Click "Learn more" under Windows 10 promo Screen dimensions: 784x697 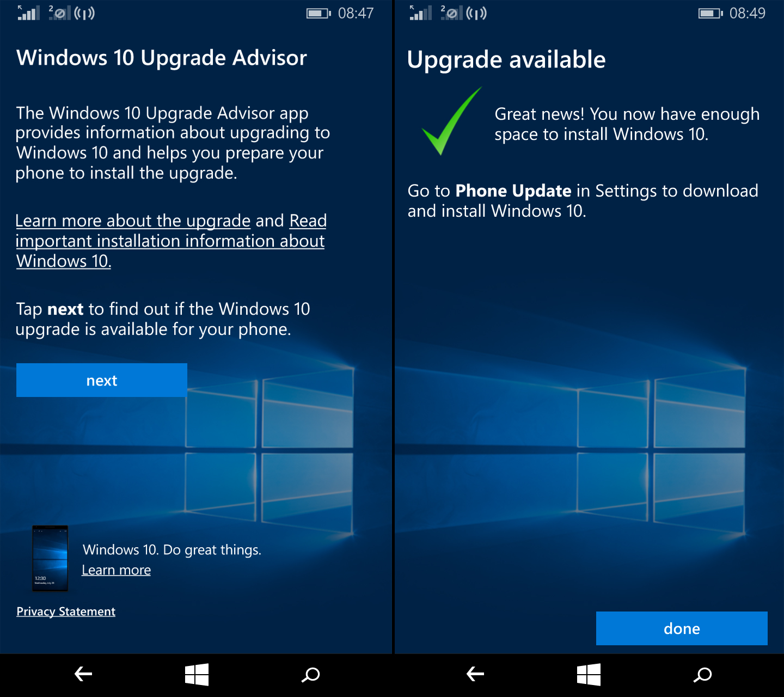click(116, 570)
